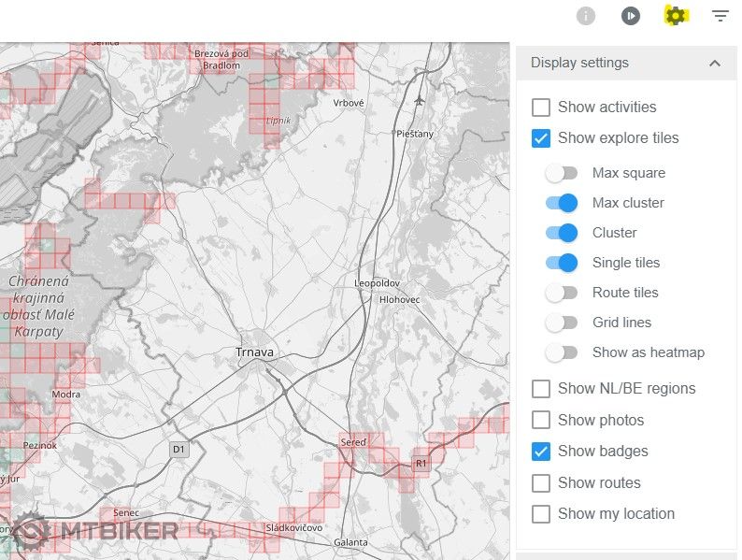This screenshot has width=742, height=560.
Task: Collapse the Display settings panel chevron
Action: (x=715, y=64)
